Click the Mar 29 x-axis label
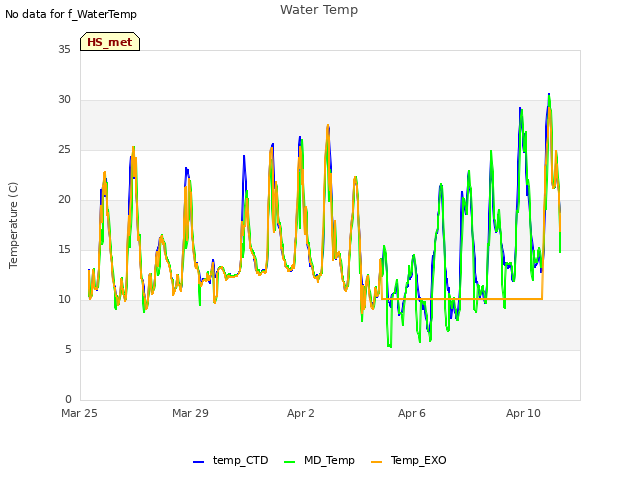Viewport: 640px width, 480px height. click(190, 413)
